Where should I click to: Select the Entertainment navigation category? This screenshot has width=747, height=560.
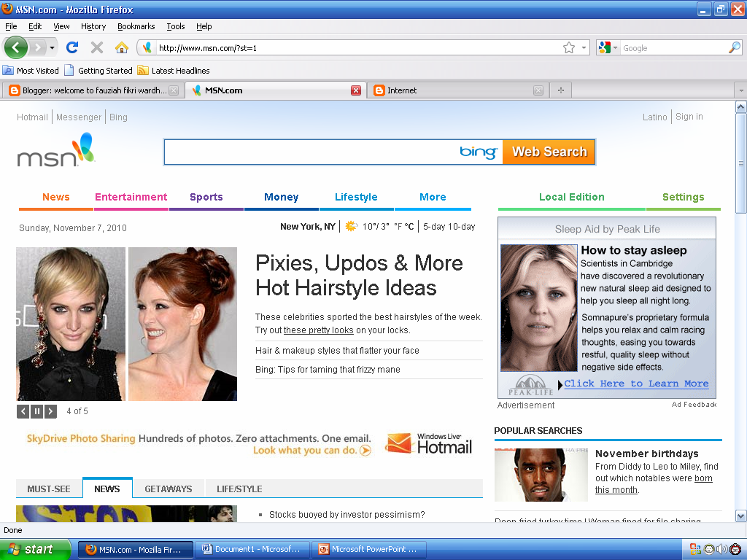pyautogui.click(x=131, y=197)
